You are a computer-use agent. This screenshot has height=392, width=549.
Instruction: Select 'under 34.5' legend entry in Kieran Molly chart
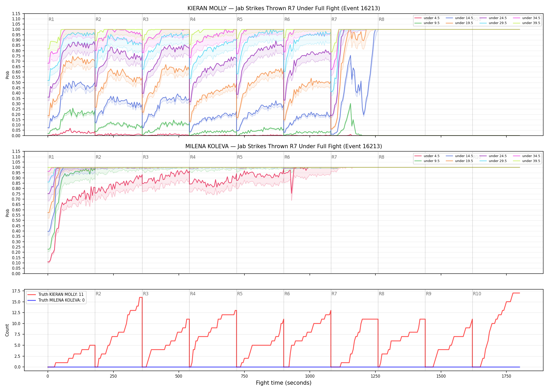tap(527, 18)
